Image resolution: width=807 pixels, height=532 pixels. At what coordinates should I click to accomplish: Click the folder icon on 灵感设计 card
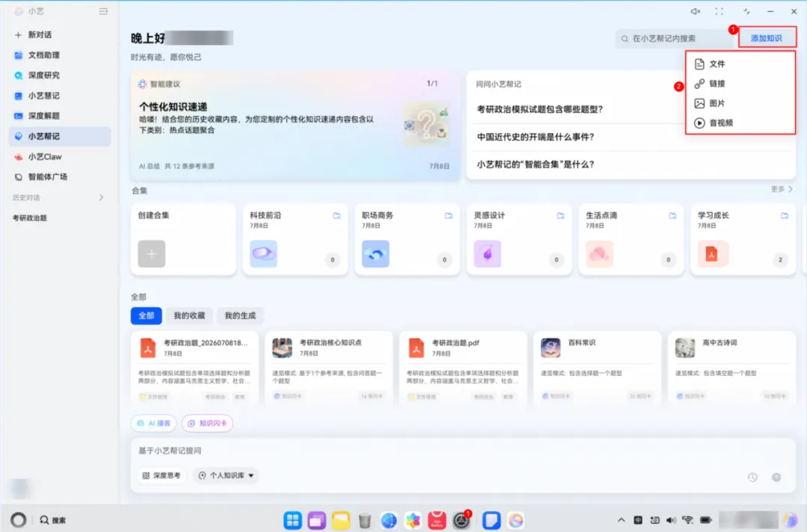560,216
